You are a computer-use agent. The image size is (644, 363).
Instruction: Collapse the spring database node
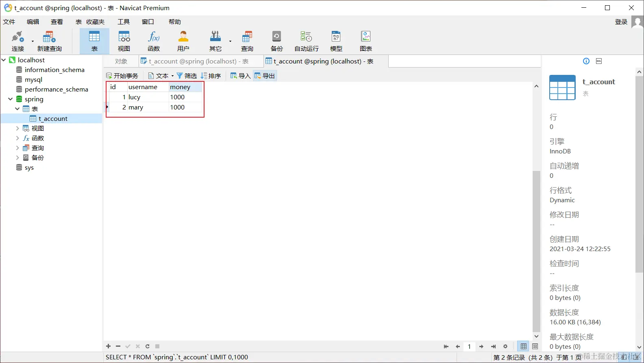point(11,99)
